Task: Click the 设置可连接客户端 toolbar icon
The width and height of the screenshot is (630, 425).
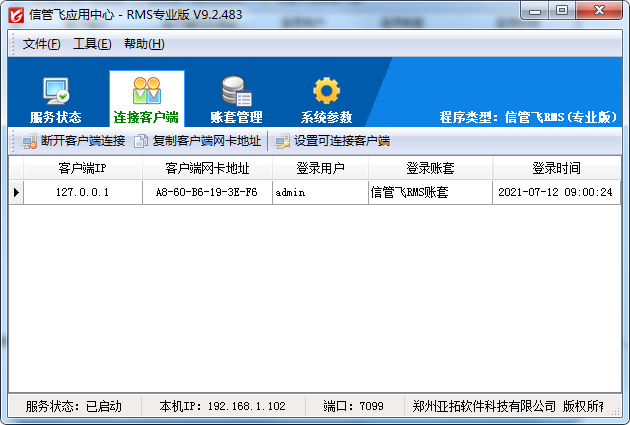Action: tap(282, 141)
